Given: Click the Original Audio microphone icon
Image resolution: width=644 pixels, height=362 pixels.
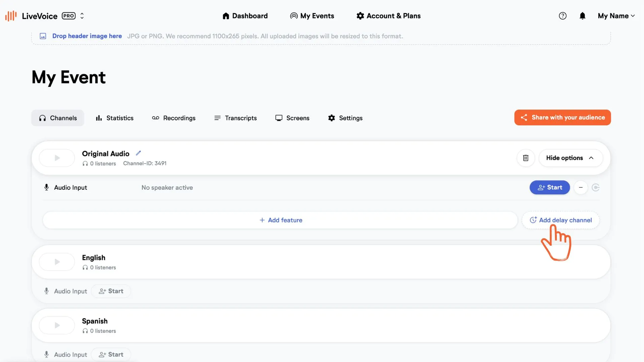Looking at the screenshot, I should point(47,187).
